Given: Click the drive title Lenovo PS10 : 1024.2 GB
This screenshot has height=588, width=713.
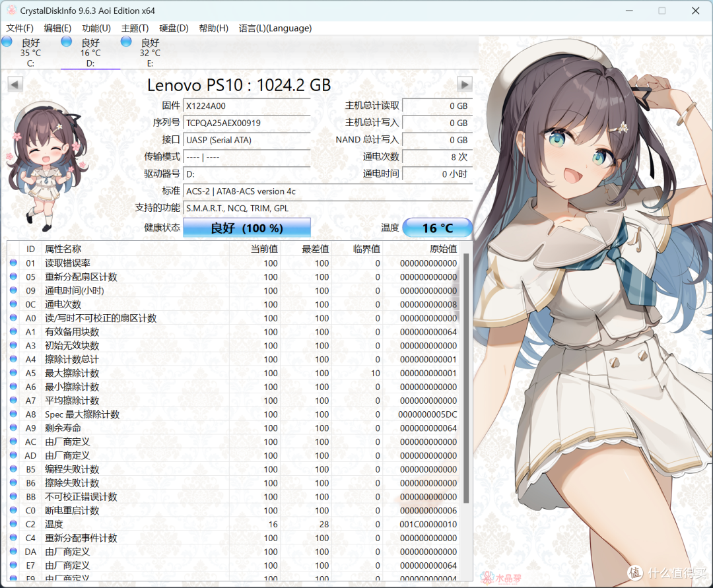Looking at the screenshot, I should pyautogui.click(x=239, y=85).
